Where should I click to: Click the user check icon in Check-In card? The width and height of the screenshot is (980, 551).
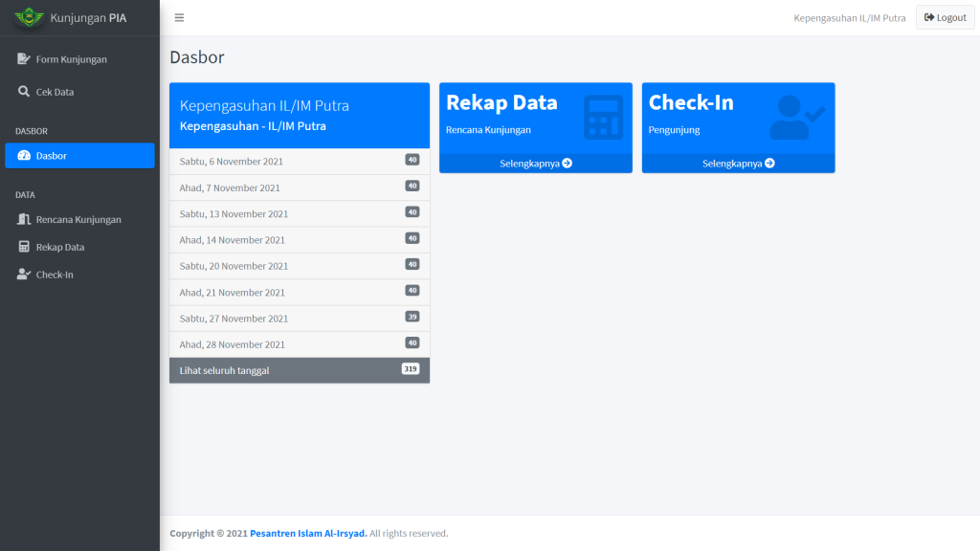pos(796,118)
